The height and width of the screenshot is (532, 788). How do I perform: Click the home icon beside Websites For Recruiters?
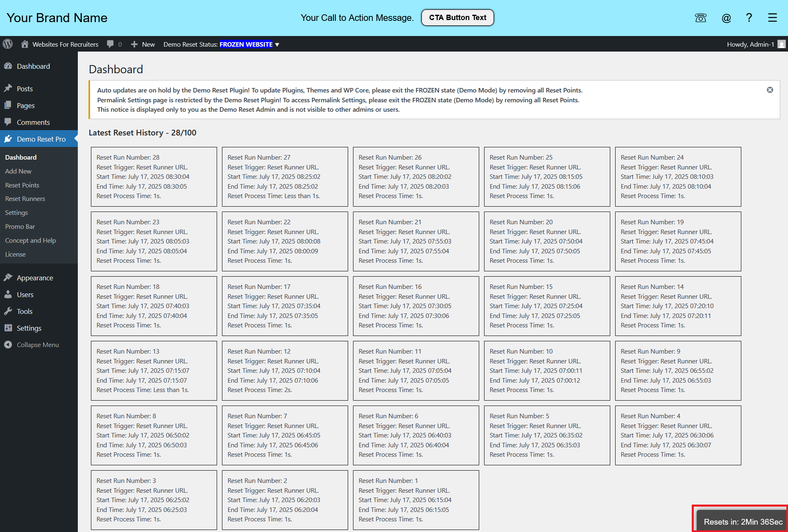point(25,44)
